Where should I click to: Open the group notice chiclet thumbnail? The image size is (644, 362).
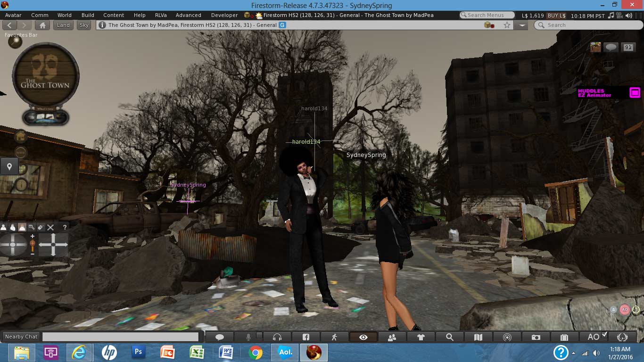[595, 47]
